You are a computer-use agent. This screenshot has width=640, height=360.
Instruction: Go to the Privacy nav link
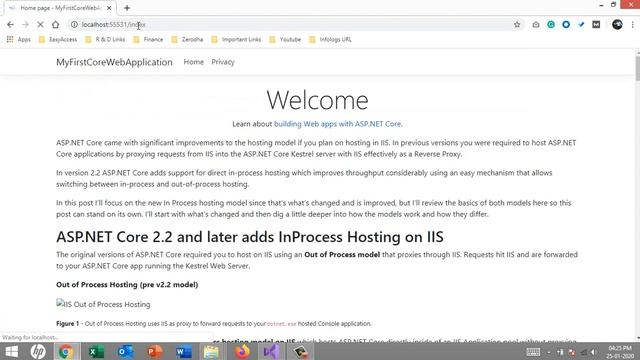(x=223, y=62)
